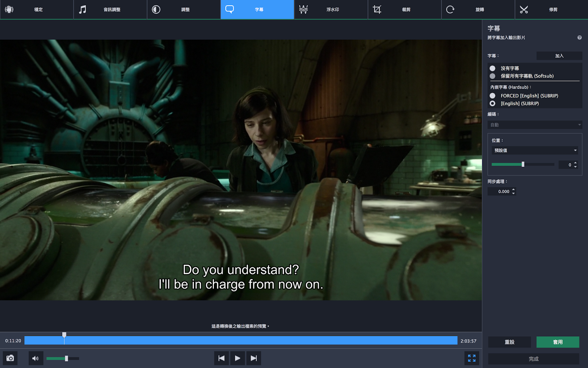Screen dimensions: 588x368
Task: Click the timeline playhead marker
Action: click(64, 335)
